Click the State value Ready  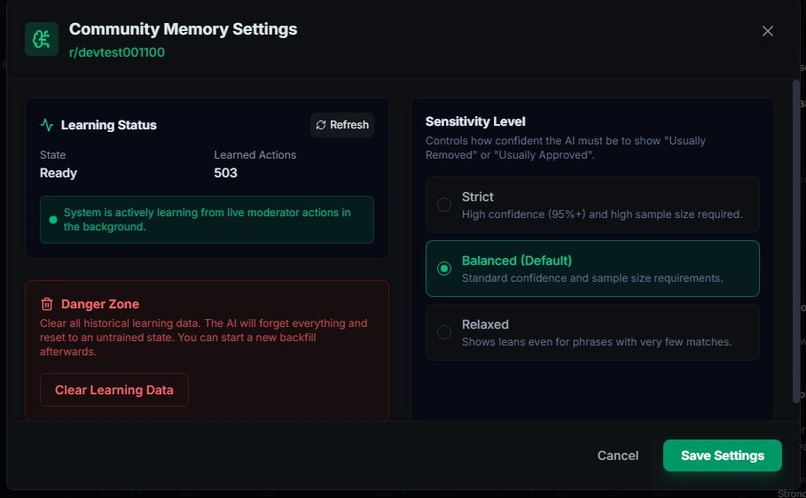click(58, 173)
